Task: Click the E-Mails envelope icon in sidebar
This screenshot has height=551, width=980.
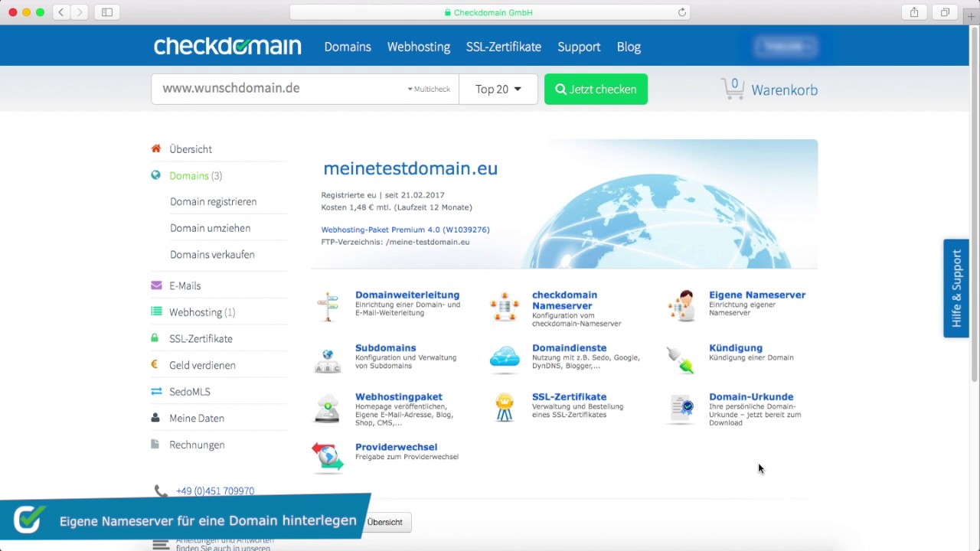Action: 156,285
